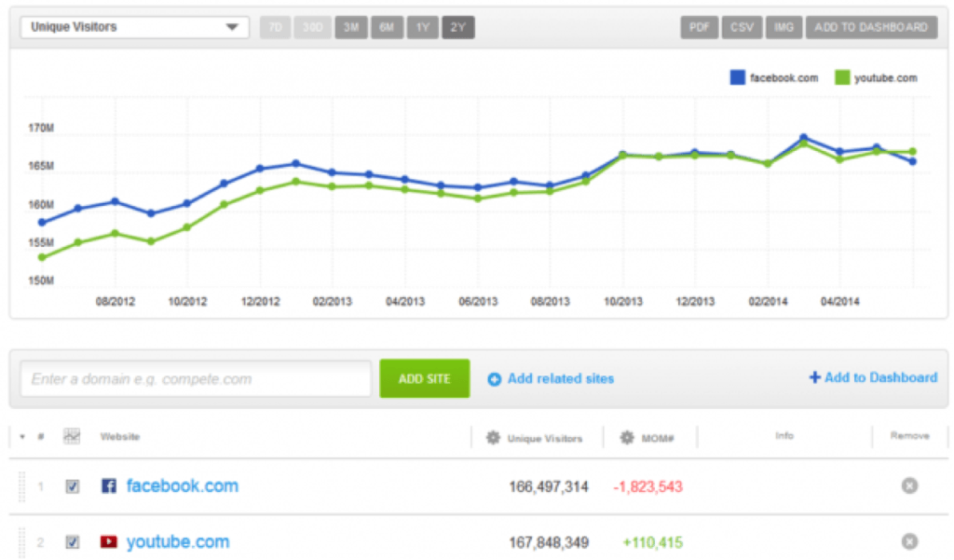The width and height of the screenshot is (954, 560).
Task: Click the gear icon beside MOM# column
Action: tap(627, 437)
